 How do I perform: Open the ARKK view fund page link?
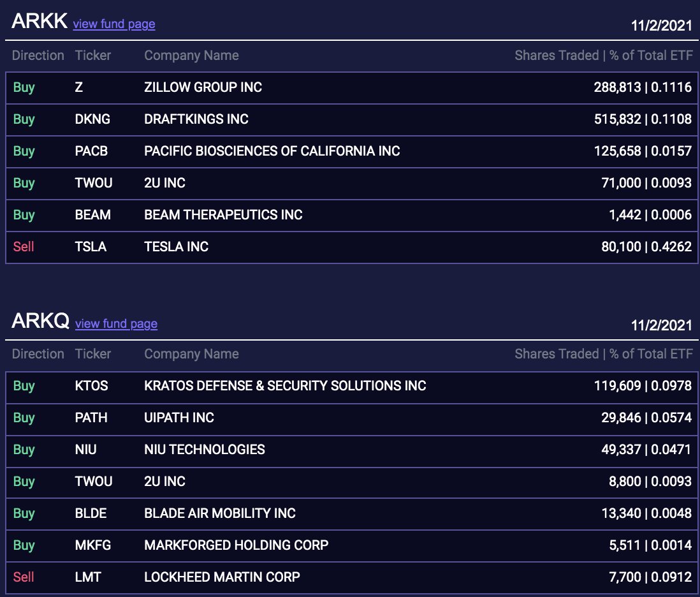[x=114, y=24]
